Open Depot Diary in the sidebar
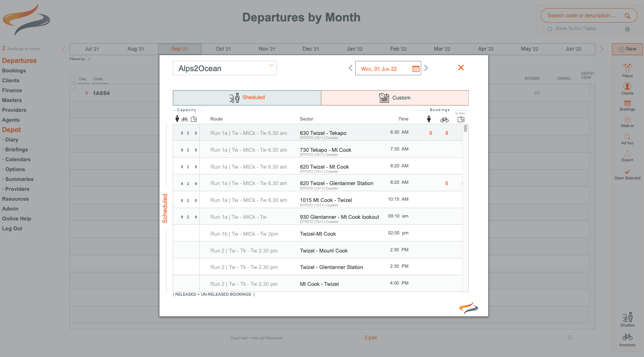 pos(12,140)
